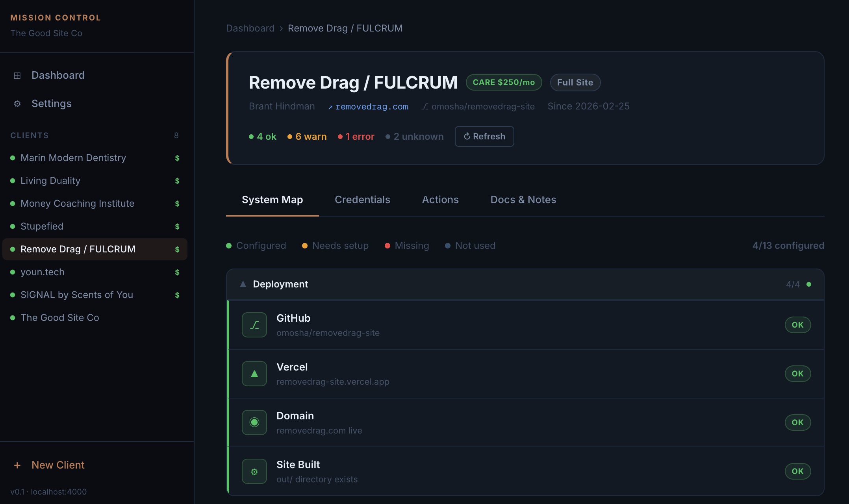Click the Dashboard grid icon in sidebar

tap(17, 75)
